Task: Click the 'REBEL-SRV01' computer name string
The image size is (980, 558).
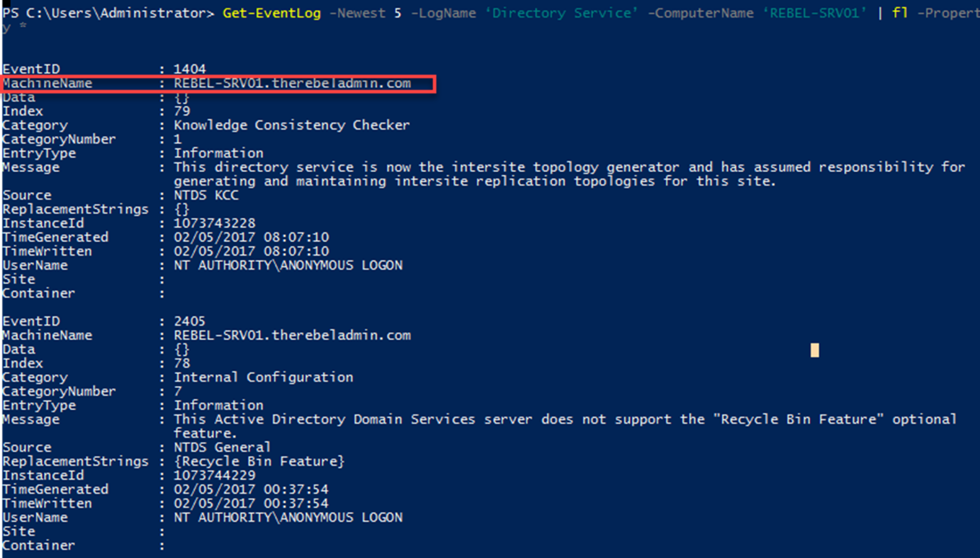Action: (x=813, y=13)
